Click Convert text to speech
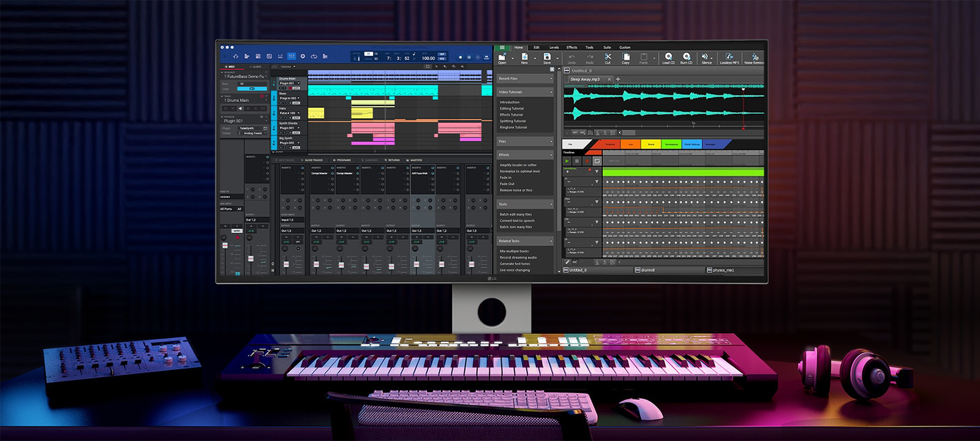Screen dimensions: 980x441 pos(517,221)
